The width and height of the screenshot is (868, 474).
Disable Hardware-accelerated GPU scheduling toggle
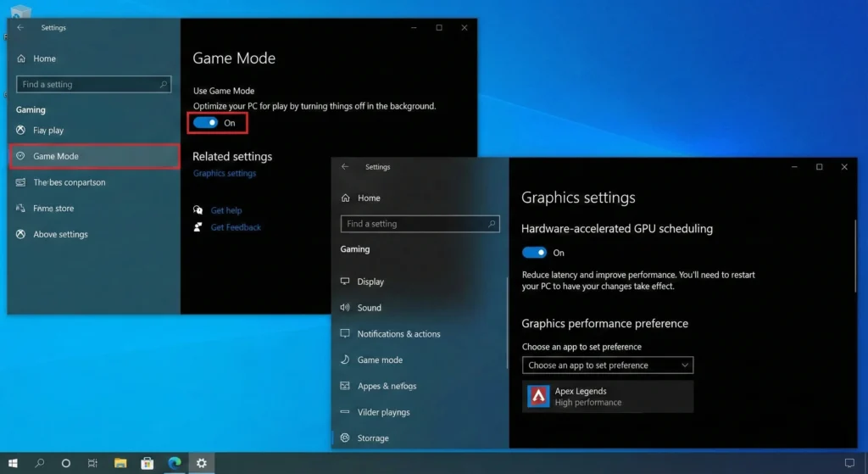[534, 253]
